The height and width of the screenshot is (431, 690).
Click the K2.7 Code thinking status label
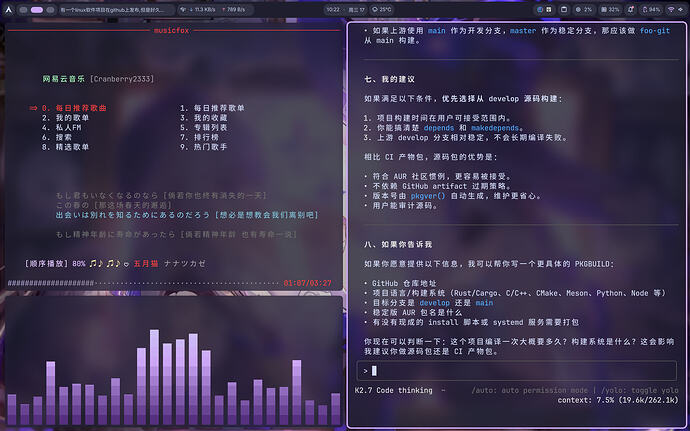click(x=393, y=390)
